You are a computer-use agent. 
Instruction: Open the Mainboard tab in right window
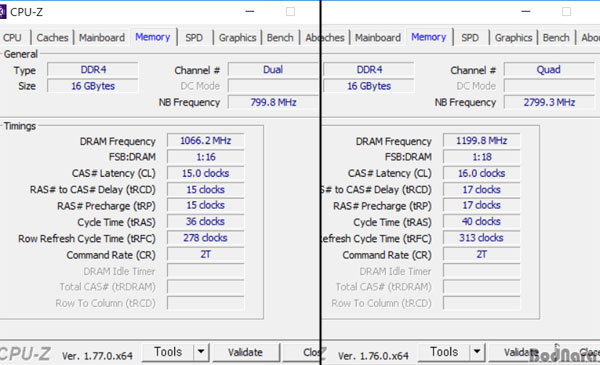point(378,37)
